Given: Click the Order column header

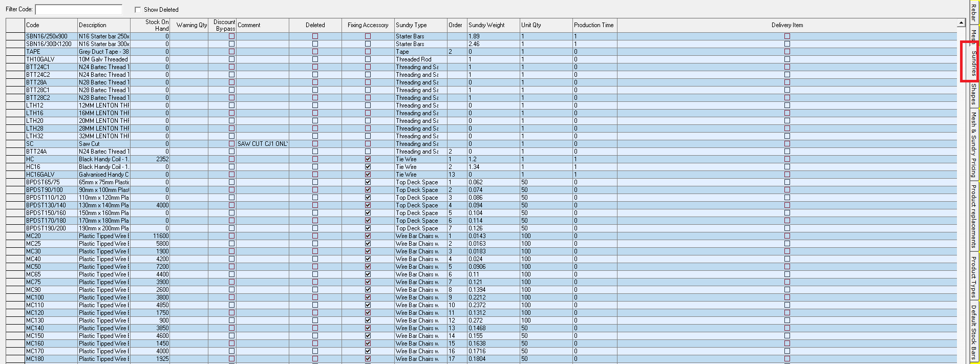Looking at the screenshot, I should pos(457,25).
